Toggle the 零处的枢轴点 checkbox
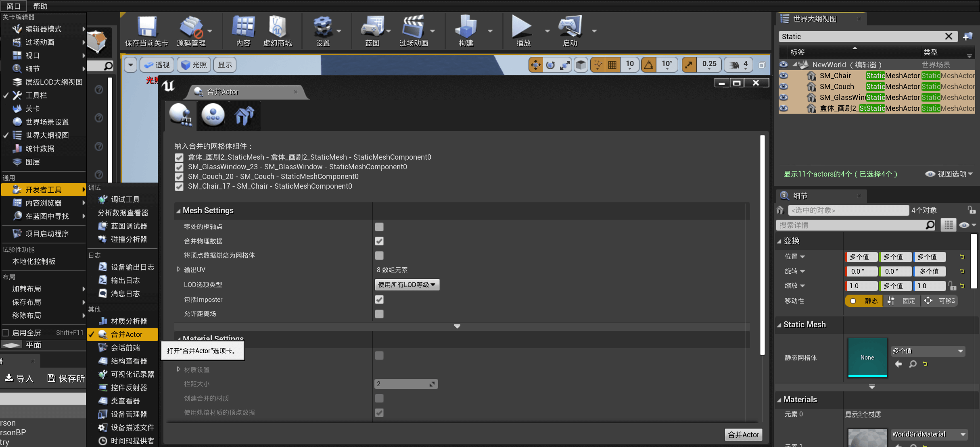This screenshot has width=980, height=447. click(379, 227)
